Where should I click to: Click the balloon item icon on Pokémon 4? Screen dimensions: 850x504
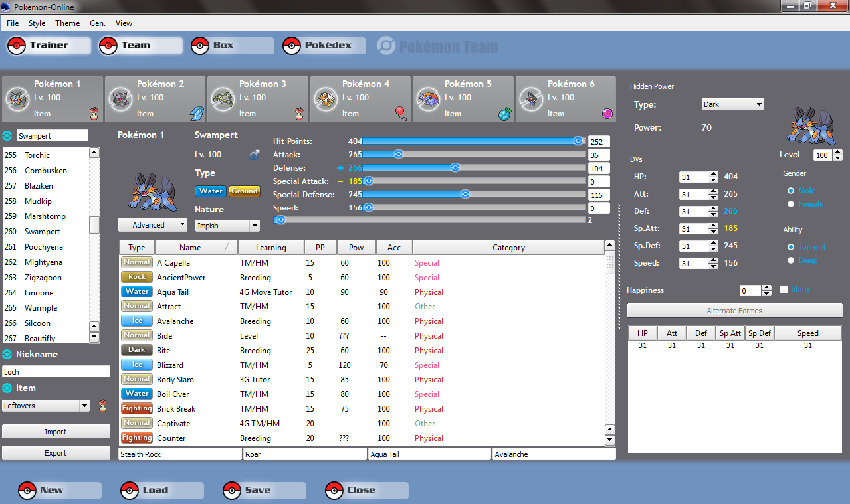tap(401, 113)
